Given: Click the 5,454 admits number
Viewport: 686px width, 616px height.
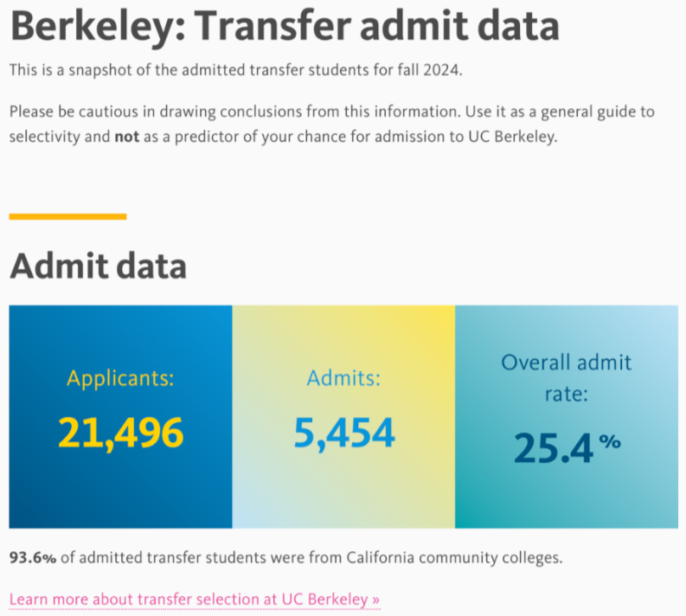Looking at the screenshot, I should click(x=343, y=432).
